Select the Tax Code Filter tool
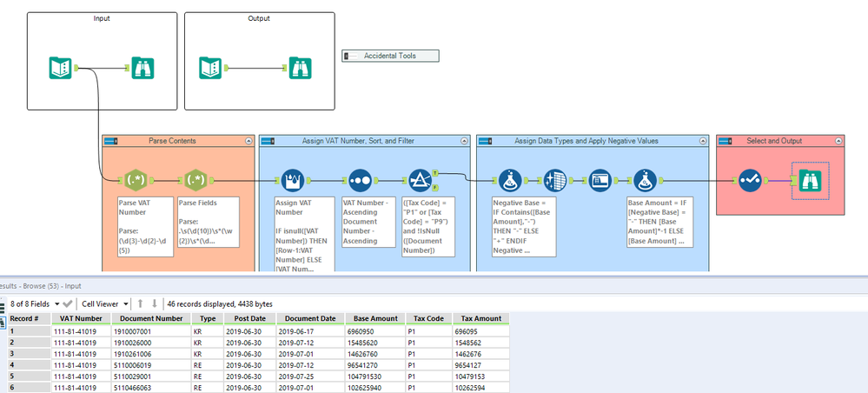 click(x=421, y=180)
